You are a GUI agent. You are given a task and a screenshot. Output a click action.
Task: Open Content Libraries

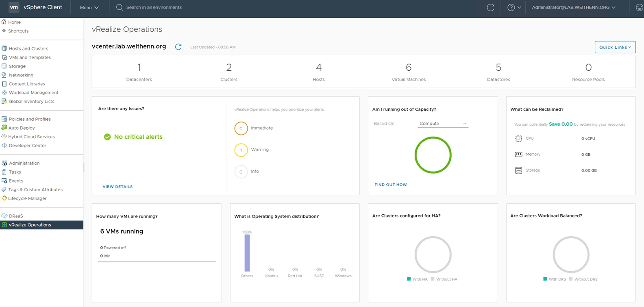(27, 84)
